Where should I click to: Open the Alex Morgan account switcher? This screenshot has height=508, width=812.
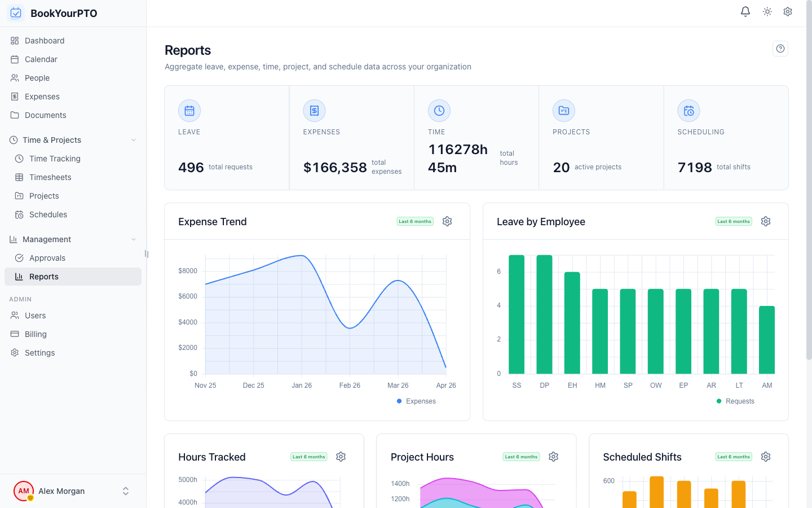click(125, 491)
